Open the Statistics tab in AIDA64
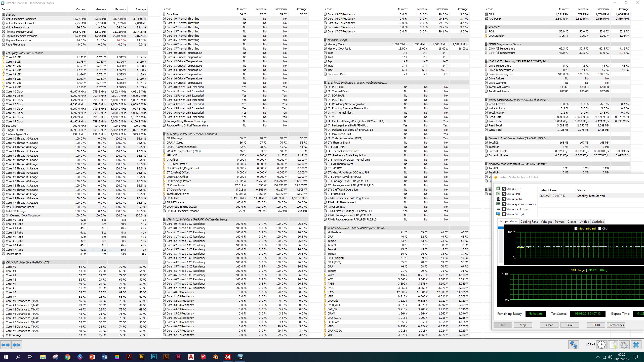Image resolution: width=644 pixels, height=362 pixels. [x=597, y=221]
